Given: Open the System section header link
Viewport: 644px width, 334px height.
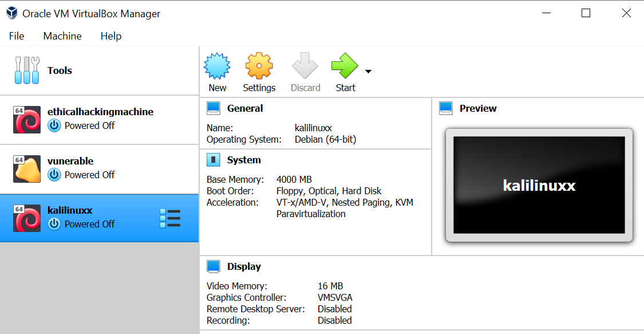Looking at the screenshot, I should pos(244,160).
